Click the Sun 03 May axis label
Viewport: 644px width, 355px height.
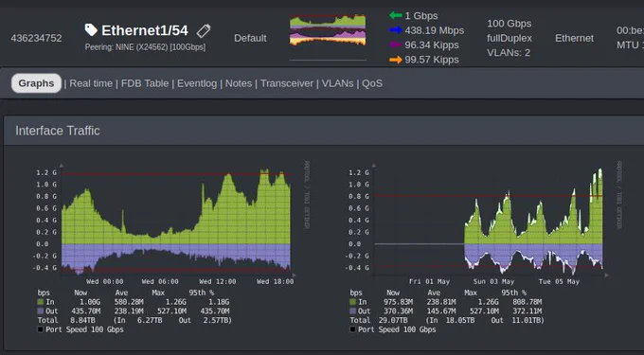493,281
